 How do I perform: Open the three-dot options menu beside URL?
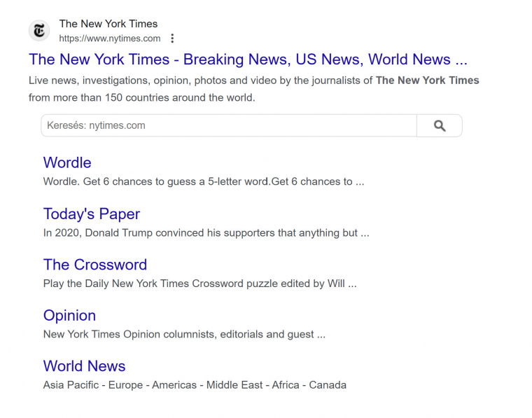pyautogui.click(x=172, y=39)
